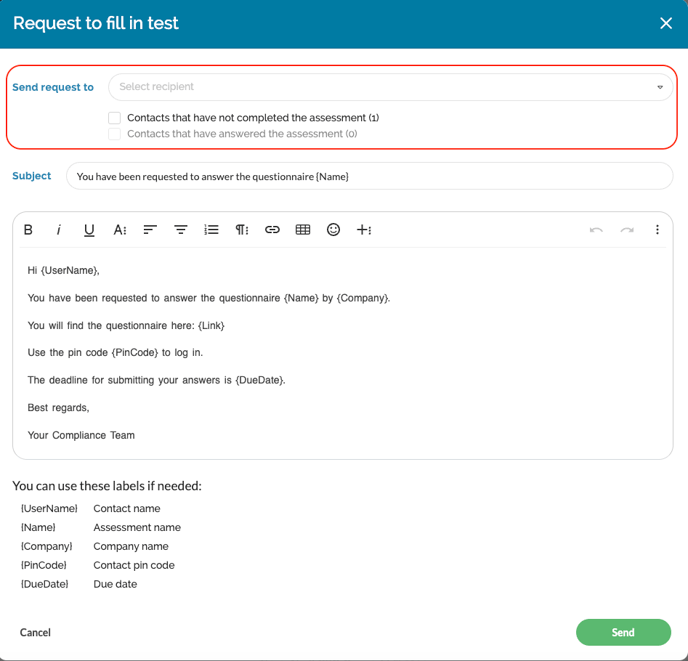Open the Select recipient dropdown
Viewport: 688px width, 661px height.
pyautogui.click(x=390, y=87)
